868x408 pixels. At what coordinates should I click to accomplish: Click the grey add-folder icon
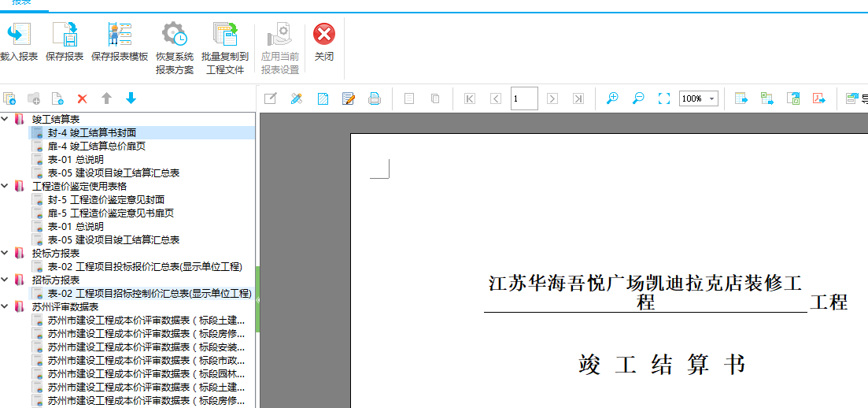(34, 98)
